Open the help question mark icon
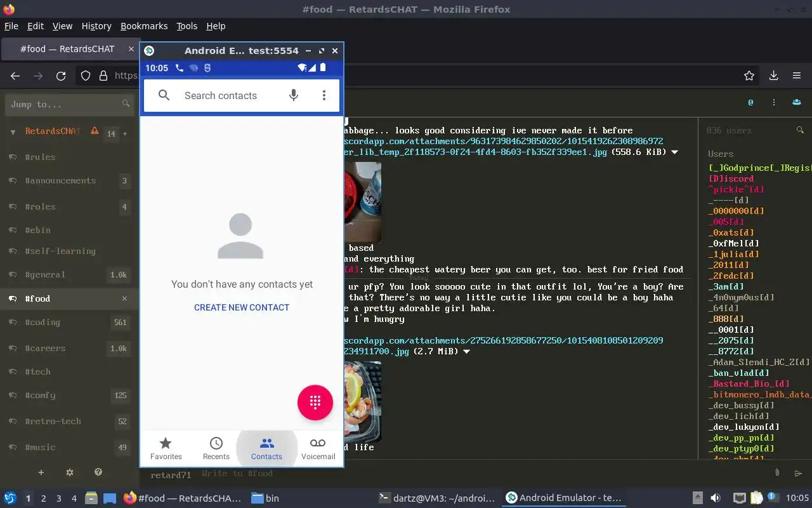The image size is (812, 508). click(x=98, y=472)
